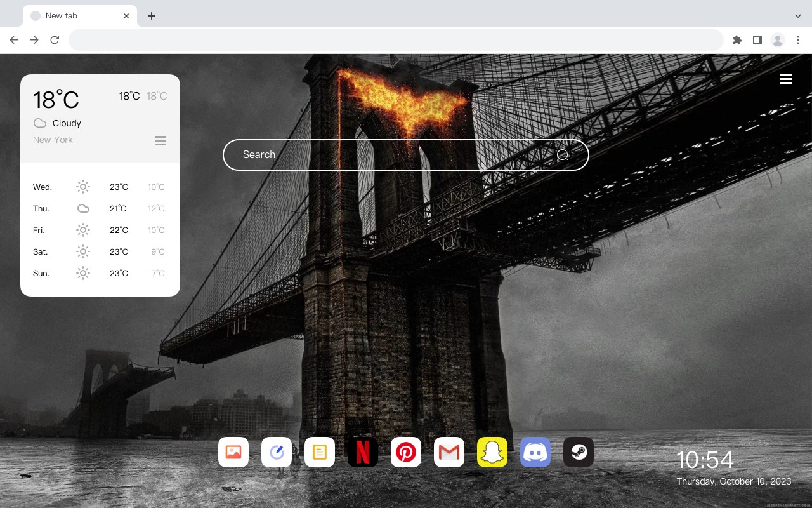812x508 pixels.
Task: Open the Netflix shortcut
Action: click(x=363, y=452)
